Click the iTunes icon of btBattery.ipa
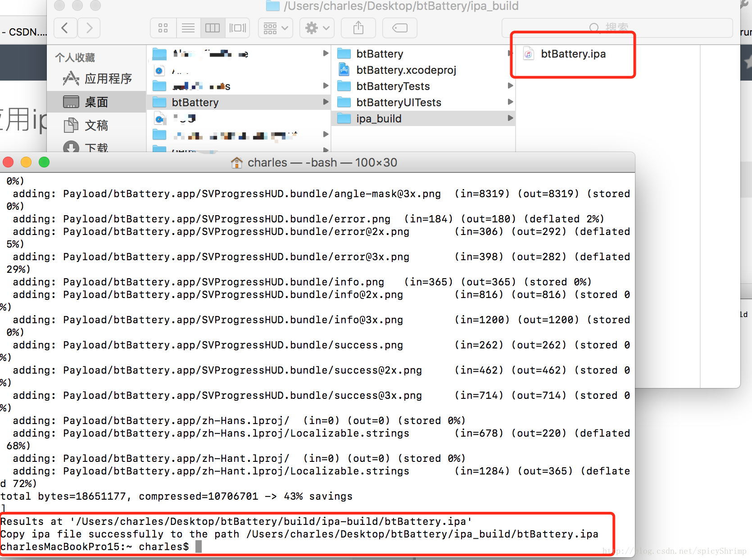 529,54
